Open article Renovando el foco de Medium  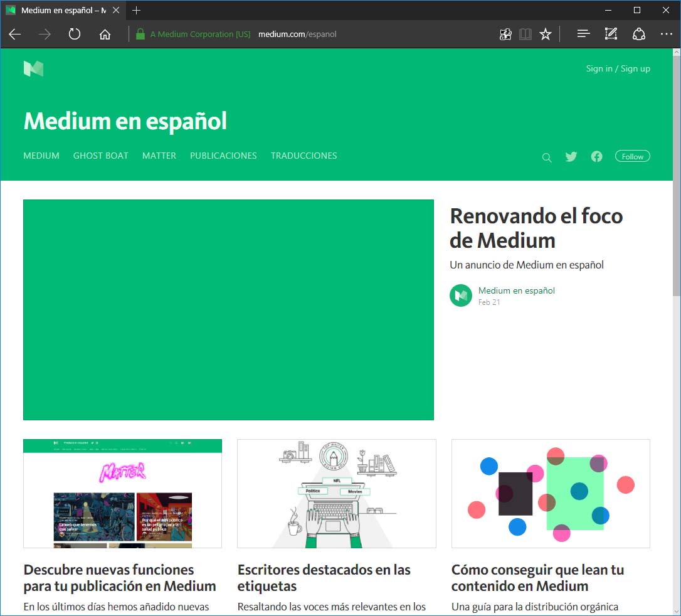tap(536, 228)
